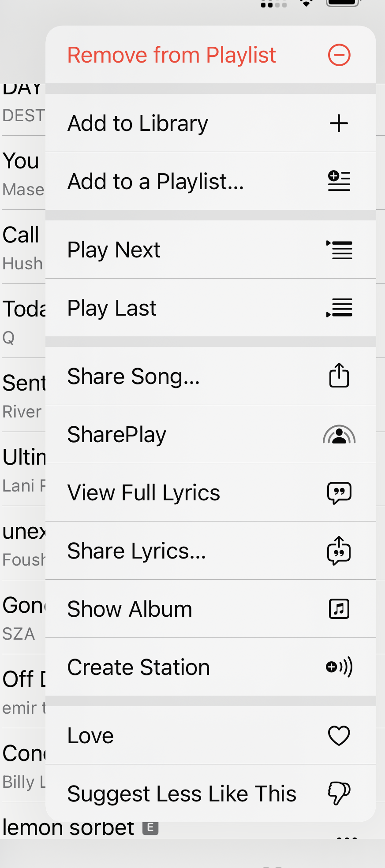Image resolution: width=385 pixels, height=868 pixels.
Task: Tap the red minus Remove from Playlist icon
Action: 339,55
